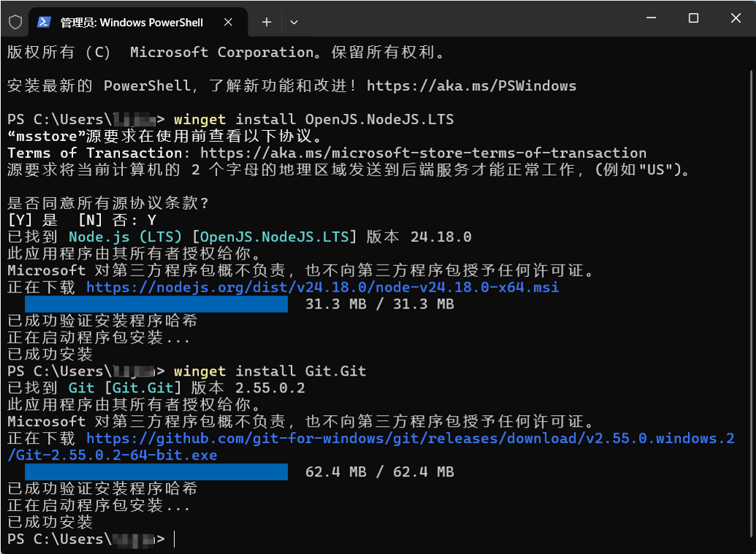Click the version text '2.55.0.2'

270,388
